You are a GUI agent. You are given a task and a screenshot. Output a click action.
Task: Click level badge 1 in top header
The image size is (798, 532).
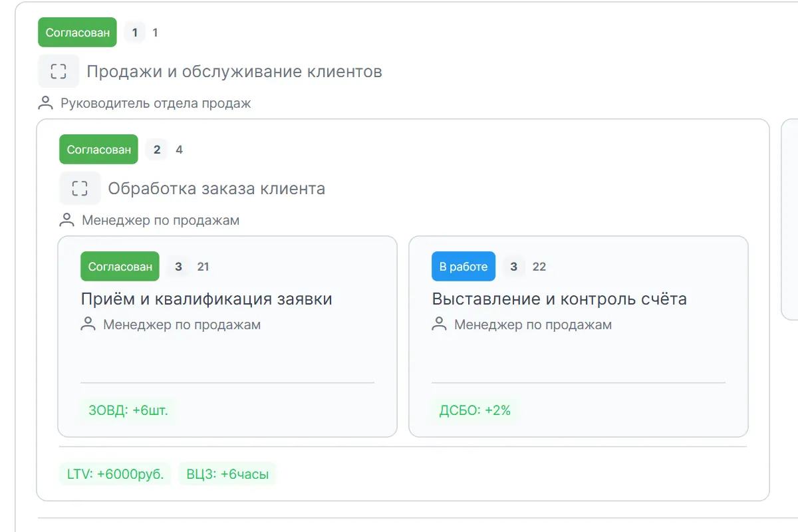[135, 33]
